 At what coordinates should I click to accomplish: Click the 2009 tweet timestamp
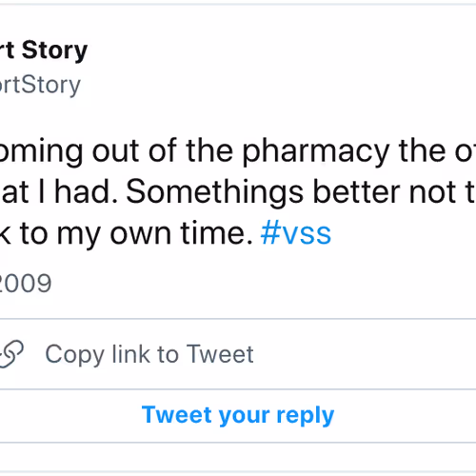coord(26,283)
